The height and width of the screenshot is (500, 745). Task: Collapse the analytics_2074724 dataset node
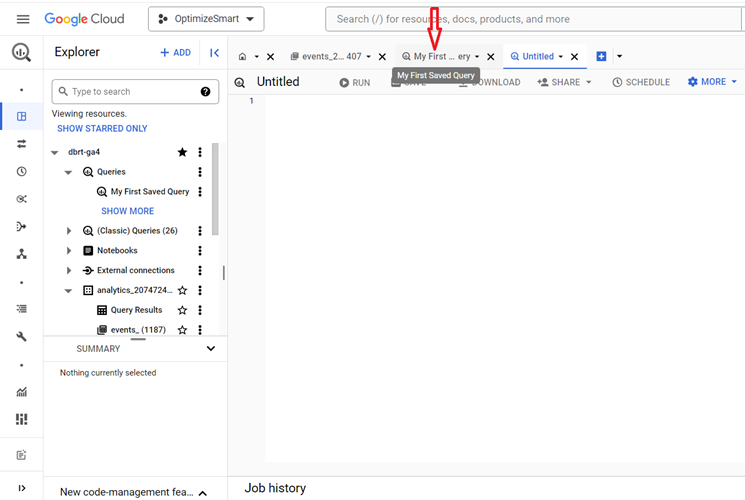pos(68,290)
